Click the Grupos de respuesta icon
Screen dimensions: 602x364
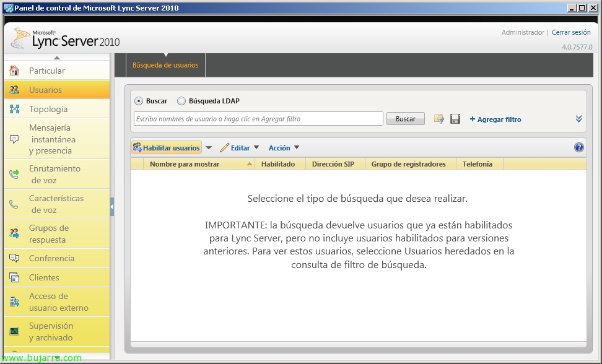pos(14,233)
